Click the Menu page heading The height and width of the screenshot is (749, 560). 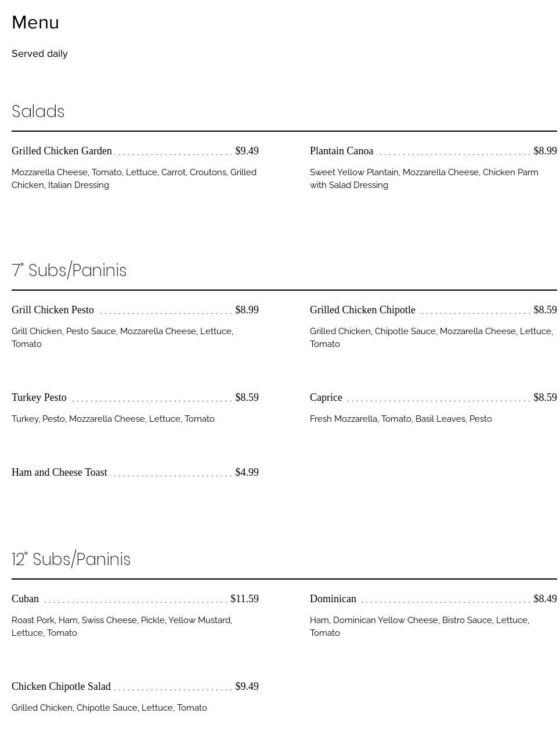35,23
